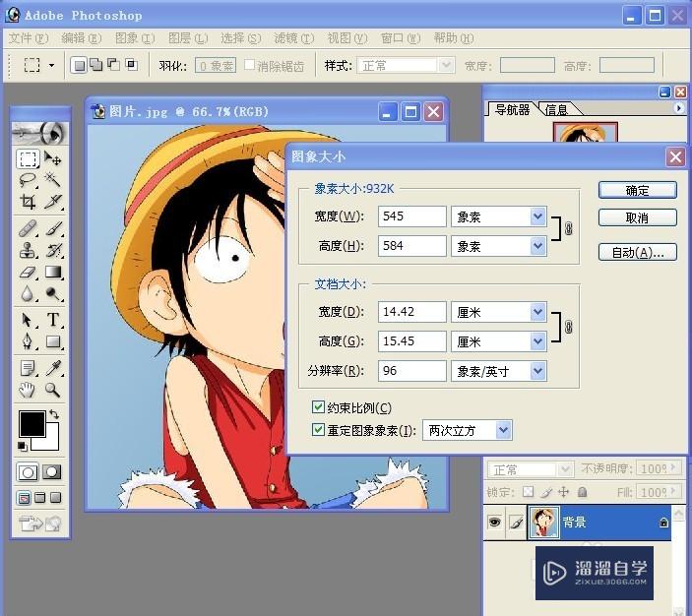The image size is (692, 616).
Task: Select the Slice tool
Action: pos(52,201)
